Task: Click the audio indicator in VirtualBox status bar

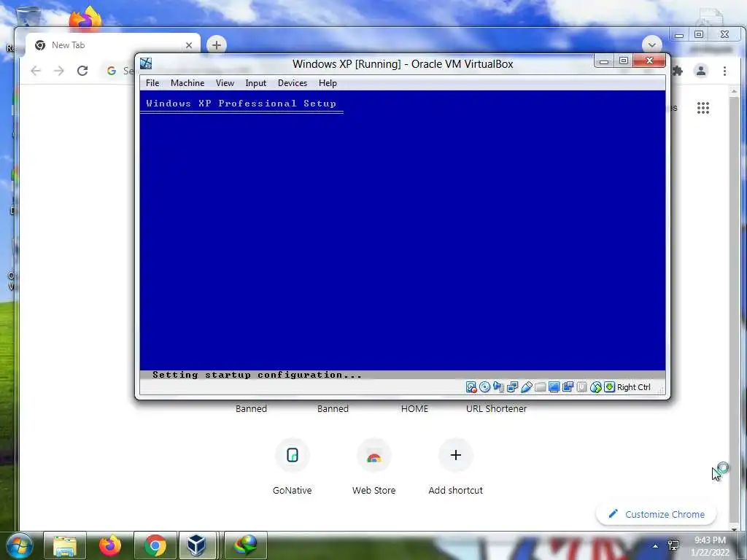Action: 498,387
